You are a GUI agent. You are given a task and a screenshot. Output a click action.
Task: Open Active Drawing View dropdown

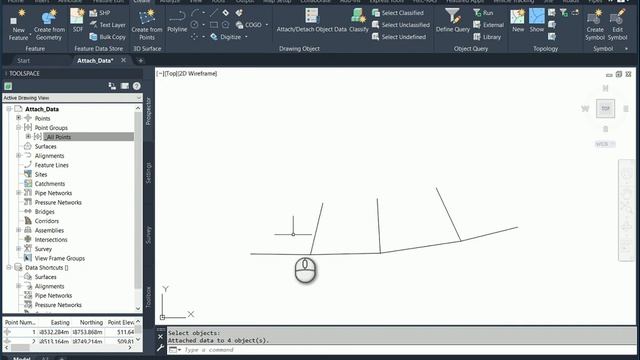(x=138, y=98)
